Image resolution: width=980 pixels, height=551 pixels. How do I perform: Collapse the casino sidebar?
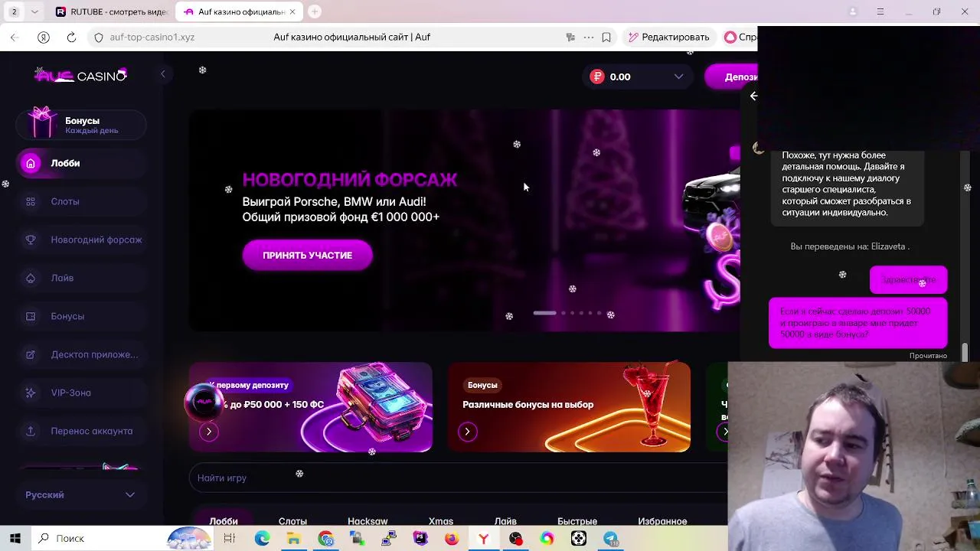pyautogui.click(x=163, y=74)
